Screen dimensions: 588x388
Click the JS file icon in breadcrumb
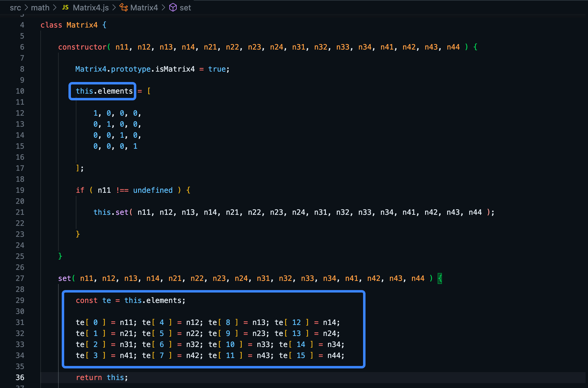65,7
